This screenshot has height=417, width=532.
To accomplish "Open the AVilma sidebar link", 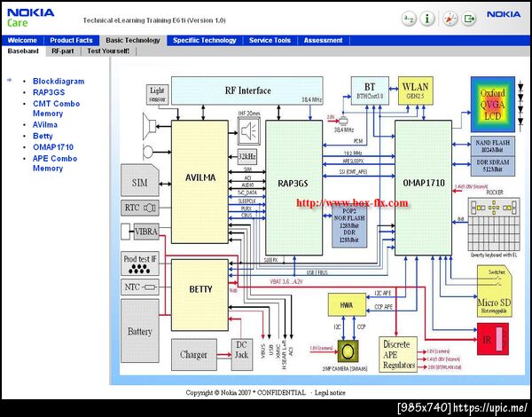I will (x=45, y=124).
